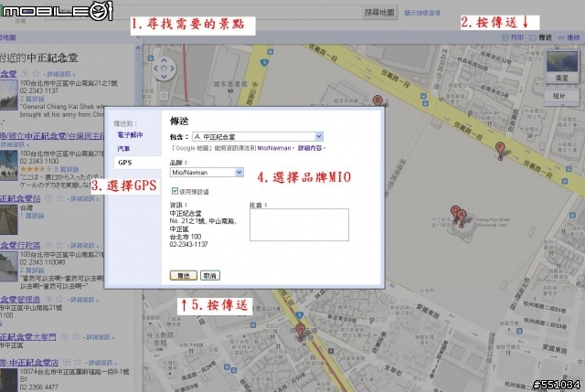Open dropdown icon beside 正紀念堂站 result
This screenshot has height=392, width=585.
(48, 198)
